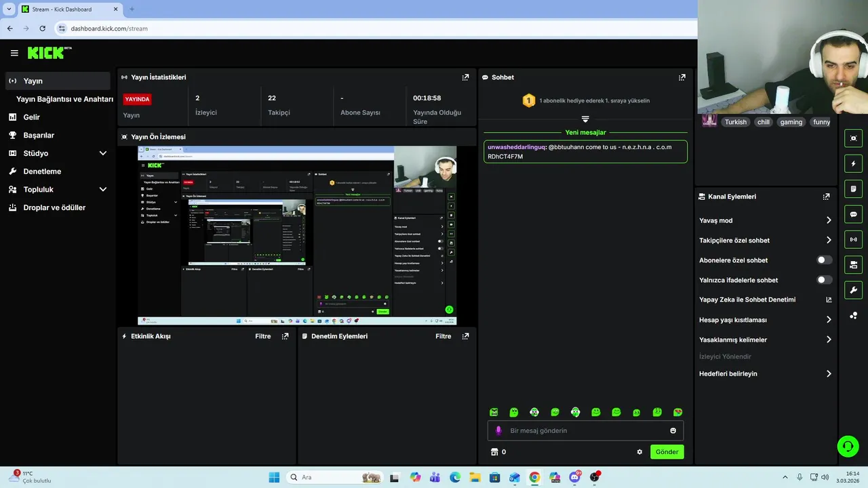Open Yayın Bağlantısı ve Anahtarı page
The image size is (868, 488).
coord(64,99)
